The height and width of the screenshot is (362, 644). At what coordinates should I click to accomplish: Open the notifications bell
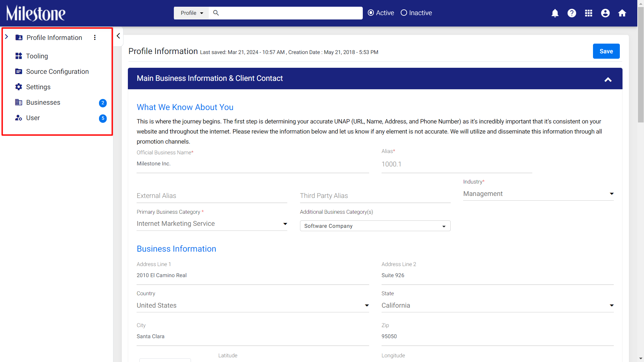click(555, 13)
